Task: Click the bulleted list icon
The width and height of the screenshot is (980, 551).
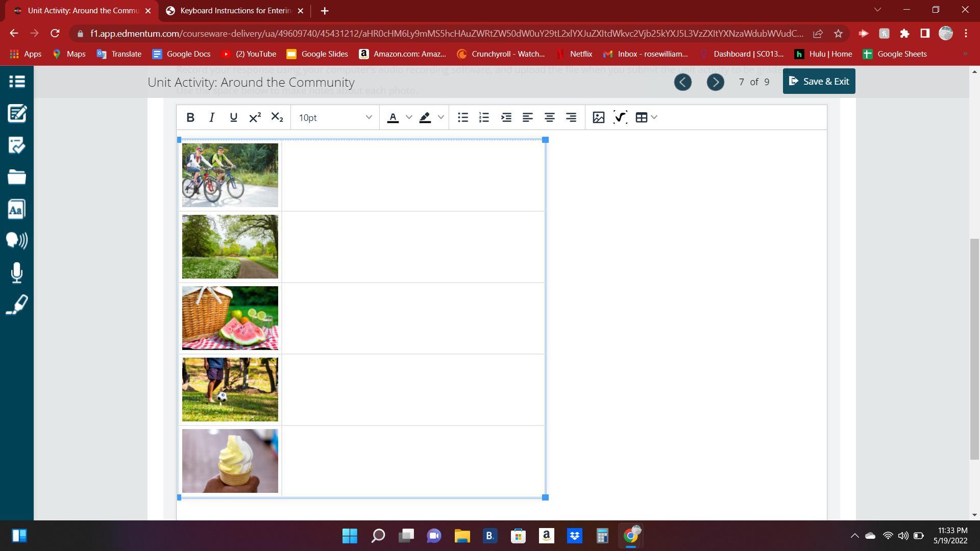Action: (462, 117)
